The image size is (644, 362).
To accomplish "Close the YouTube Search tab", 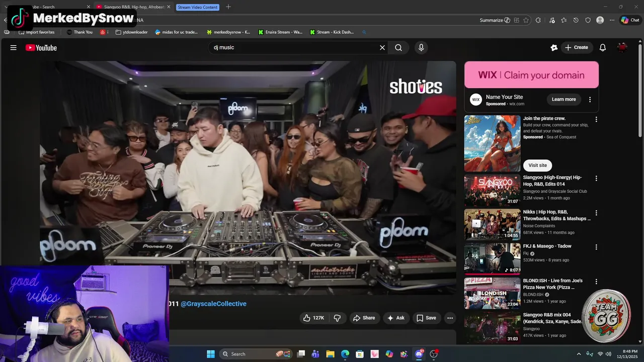I will (x=89, y=7).
